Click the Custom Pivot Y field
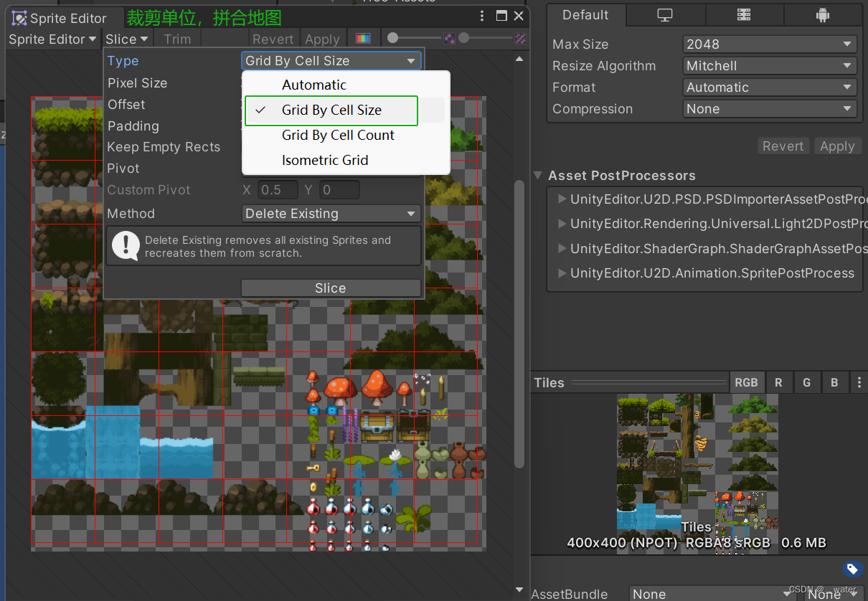Image resolution: width=868 pixels, height=601 pixels. point(339,190)
